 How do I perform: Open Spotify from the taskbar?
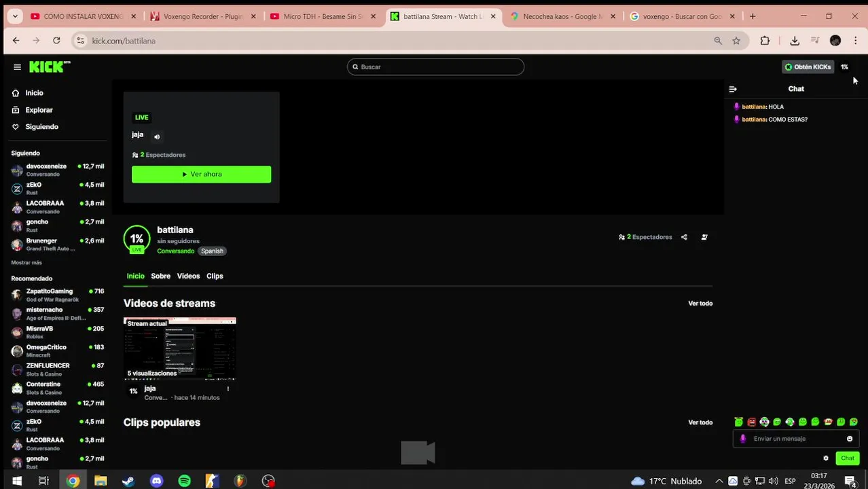click(184, 481)
